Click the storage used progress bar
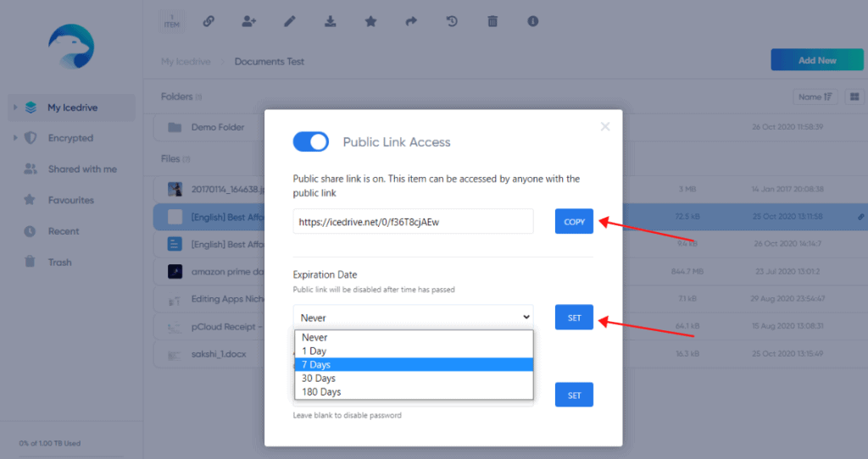The image size is (868, 459). tap(71, 456)
